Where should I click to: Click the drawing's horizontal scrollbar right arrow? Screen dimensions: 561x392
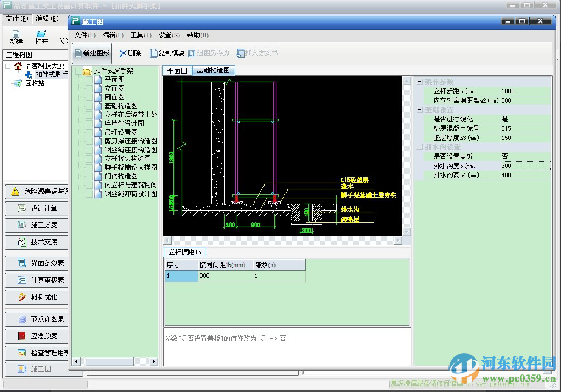(x=398, y=240)
